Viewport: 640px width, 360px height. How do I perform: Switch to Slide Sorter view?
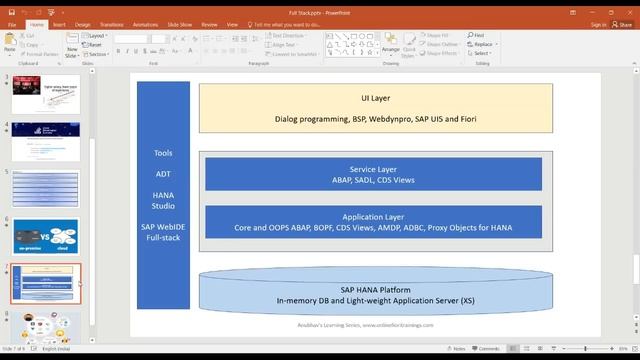[x=527, y=349]
